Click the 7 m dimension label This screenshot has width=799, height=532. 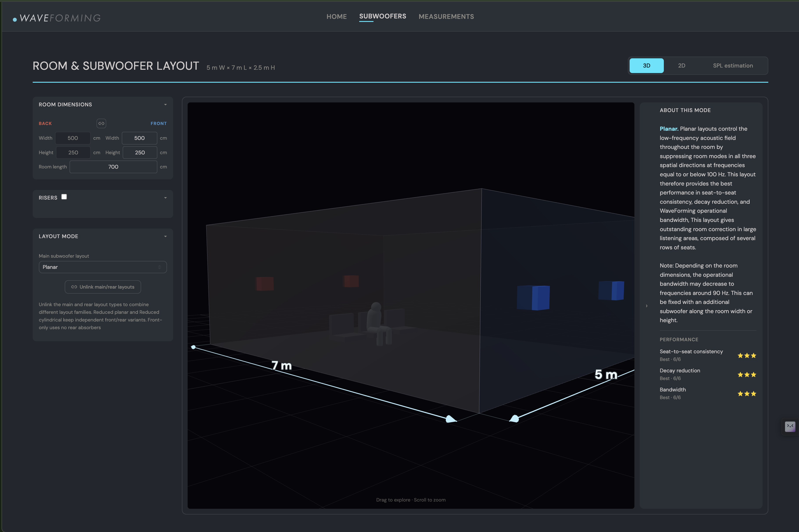pyautogui.click(x=282, y=365)
